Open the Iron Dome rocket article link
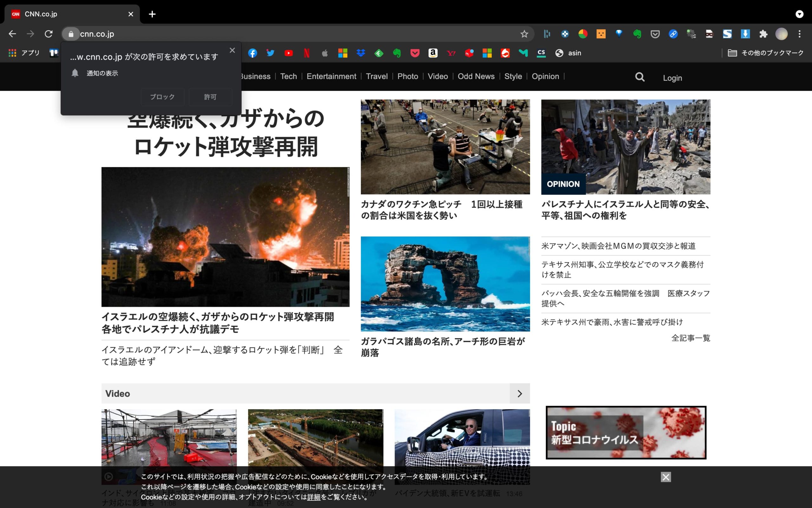812x508 pixels. [222, 356]
